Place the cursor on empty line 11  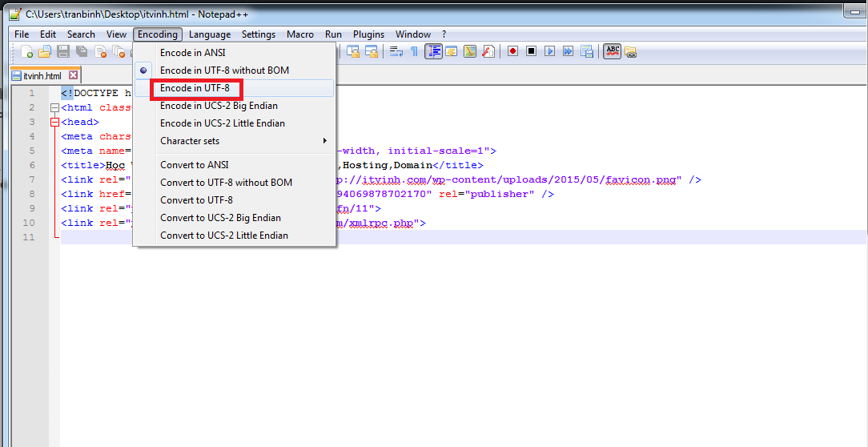tap(464, 237)
